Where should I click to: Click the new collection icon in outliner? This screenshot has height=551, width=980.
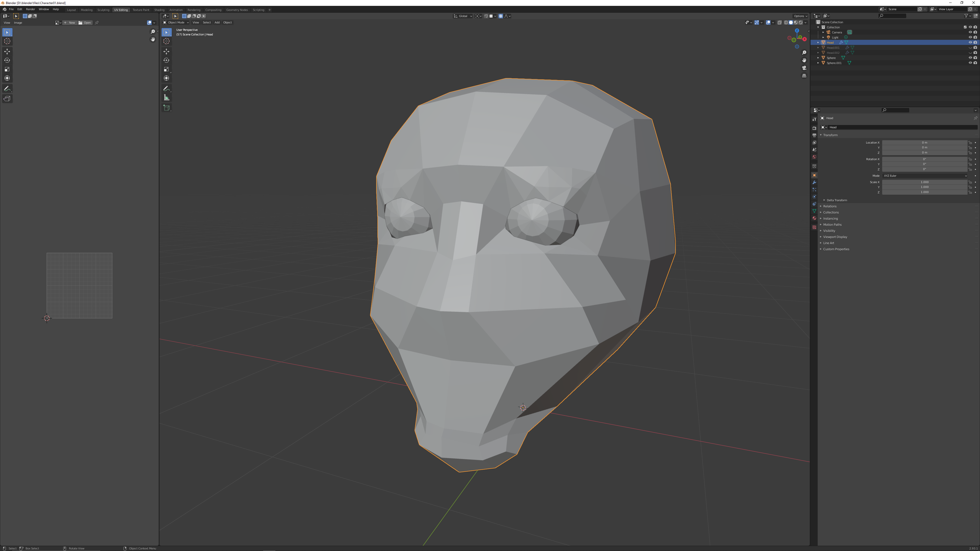tap(976, 16)
